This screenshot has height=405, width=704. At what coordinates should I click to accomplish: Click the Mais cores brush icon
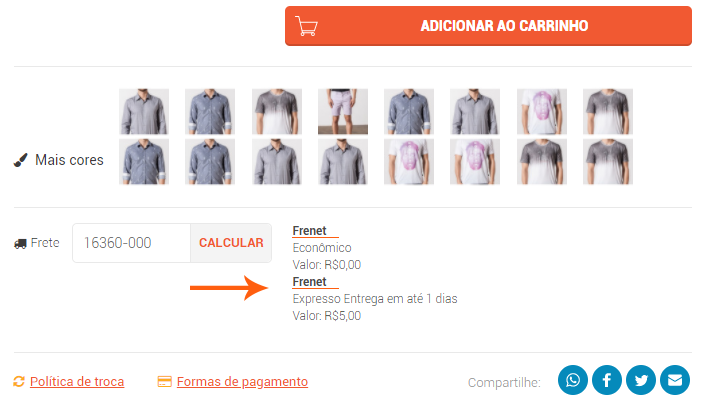point(21,160)
